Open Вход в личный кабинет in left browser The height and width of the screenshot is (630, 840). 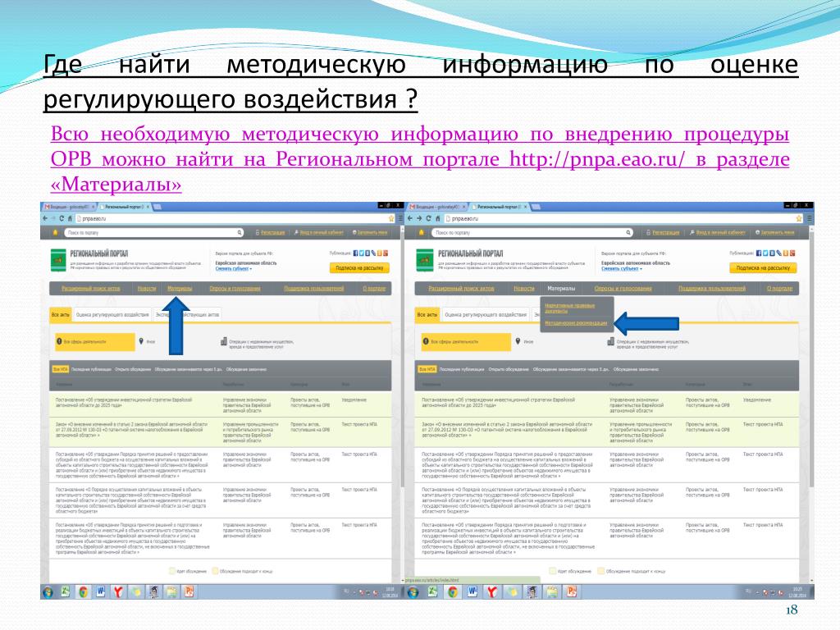click(322, 232)
